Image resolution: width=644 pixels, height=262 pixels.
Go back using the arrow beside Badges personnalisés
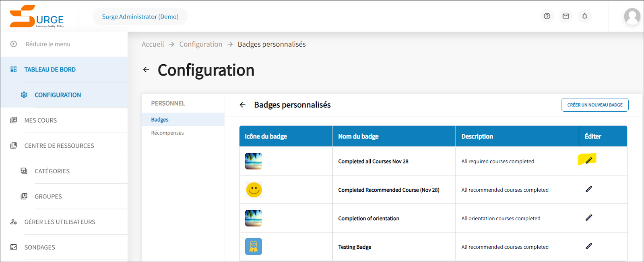pos(242,104)
